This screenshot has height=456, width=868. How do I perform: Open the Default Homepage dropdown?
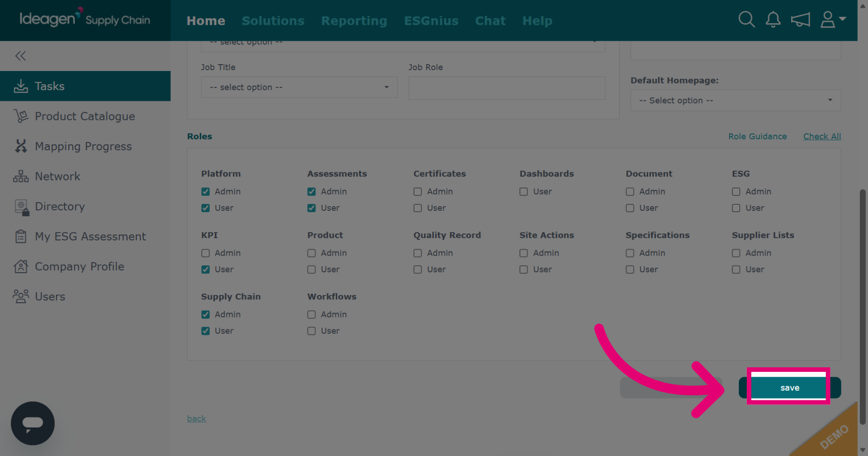736,100
